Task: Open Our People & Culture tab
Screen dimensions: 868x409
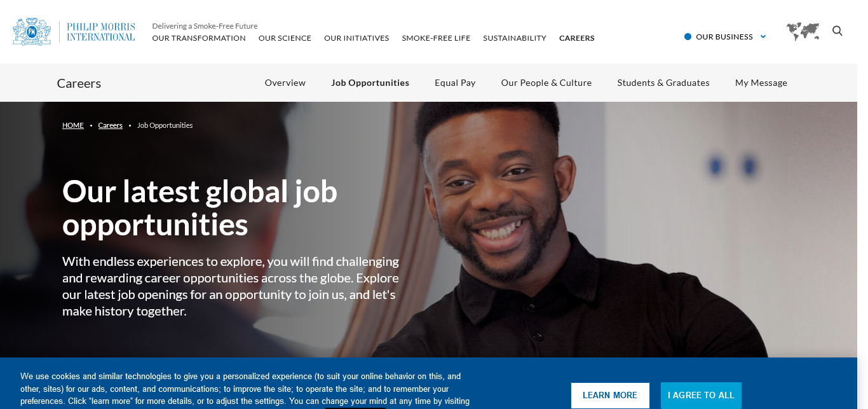Action: pyautogui.click(x=546, y=83)
